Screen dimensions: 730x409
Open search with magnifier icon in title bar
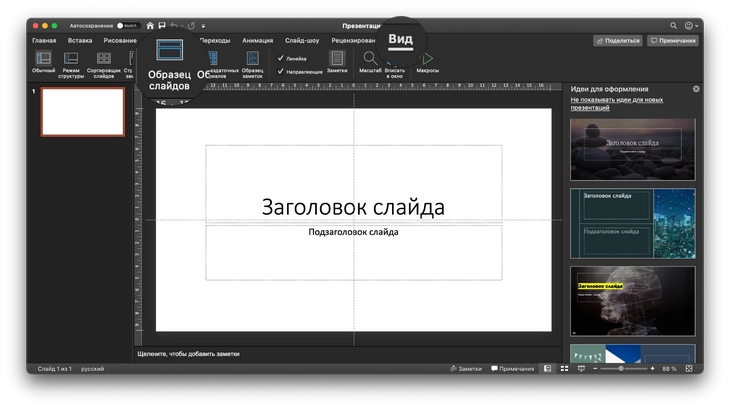coord(673,26)
